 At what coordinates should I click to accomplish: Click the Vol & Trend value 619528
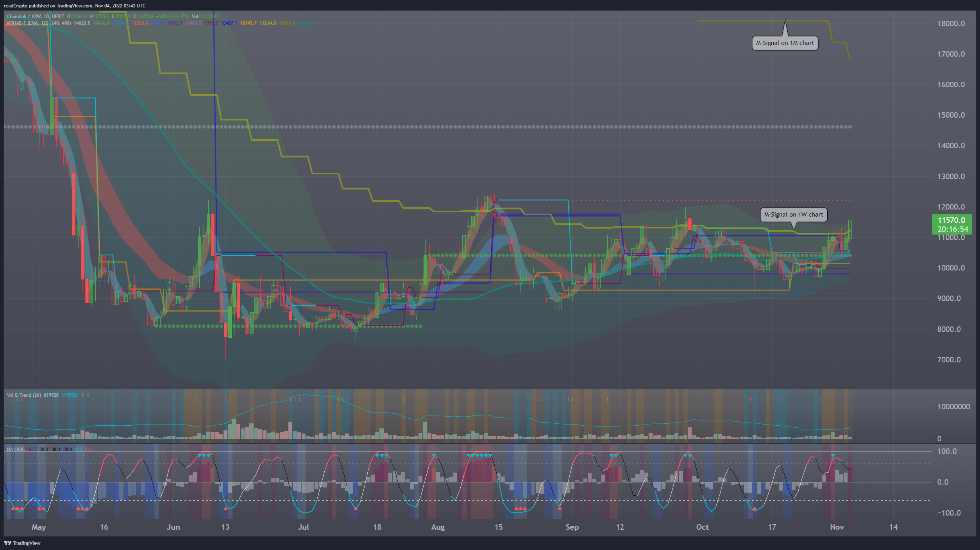pyautogui.click(x=51, y=395)
